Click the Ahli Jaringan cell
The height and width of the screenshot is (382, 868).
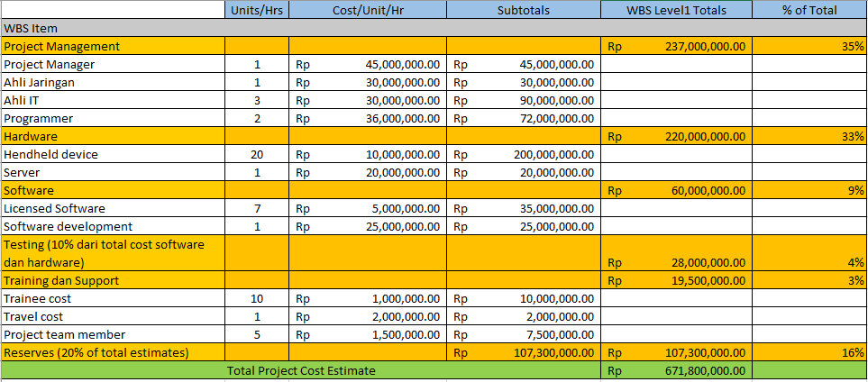(x=113, y=83)
